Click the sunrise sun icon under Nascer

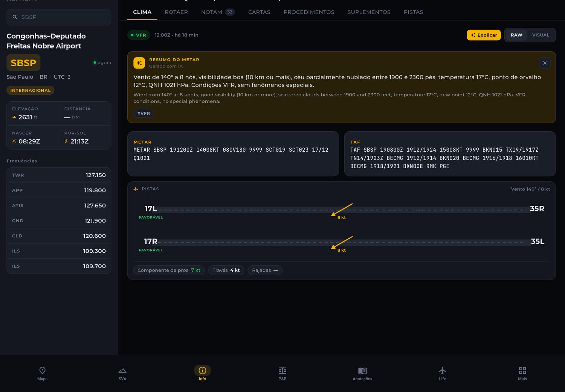coord(14,141)
